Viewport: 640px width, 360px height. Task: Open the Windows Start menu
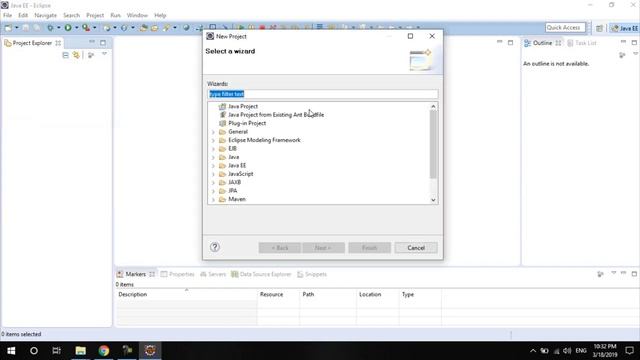11,351
